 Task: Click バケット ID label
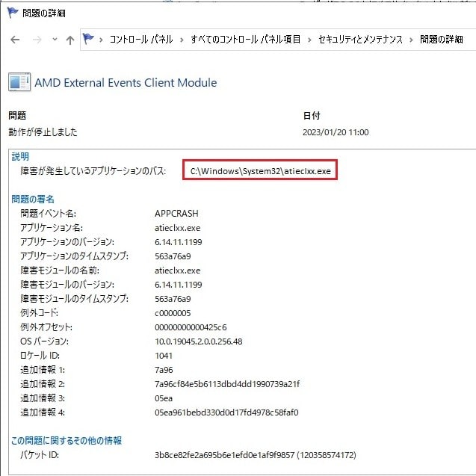(40, 455)
